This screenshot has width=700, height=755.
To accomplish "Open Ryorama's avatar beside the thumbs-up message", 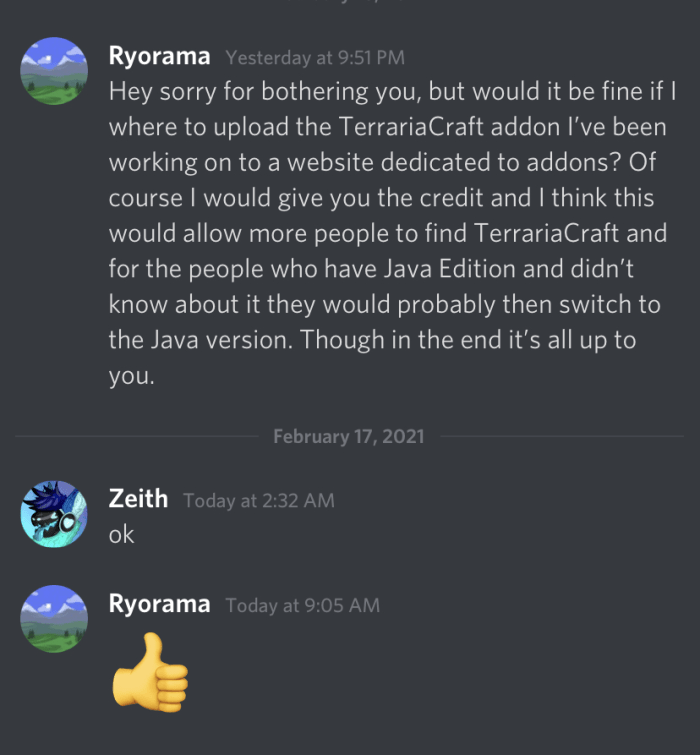I will tap(54, 619).
